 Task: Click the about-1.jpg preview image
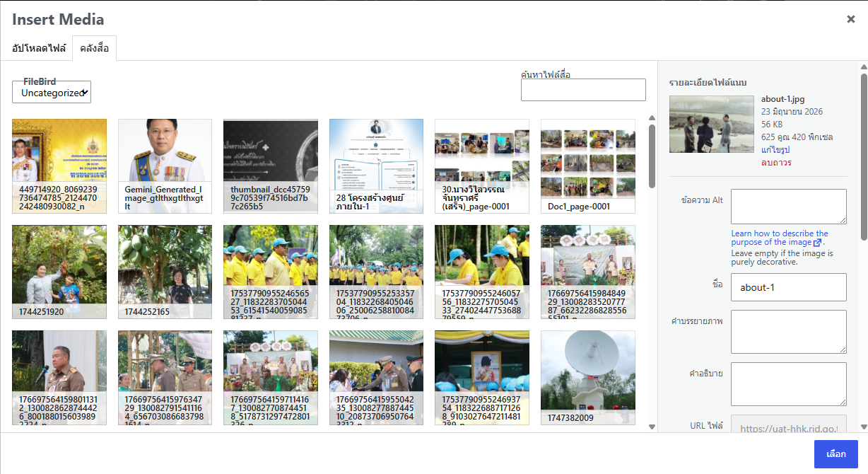pyautogui.click(x=711, y=124)
